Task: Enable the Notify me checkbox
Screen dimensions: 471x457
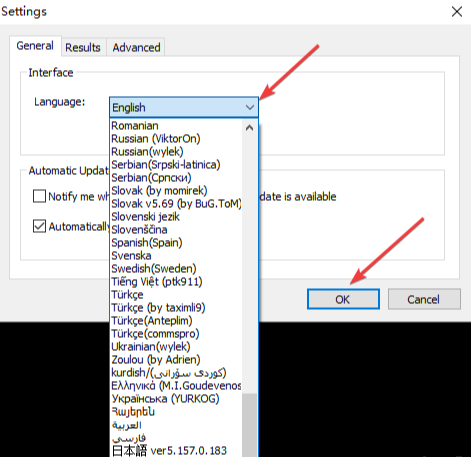Action: [x=39, y=196]
